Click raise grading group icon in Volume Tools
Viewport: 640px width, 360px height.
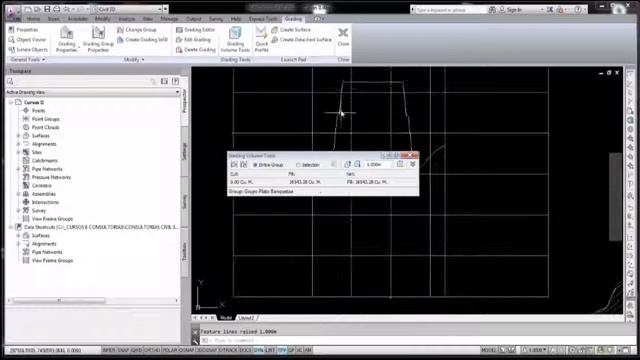[347, 164]
